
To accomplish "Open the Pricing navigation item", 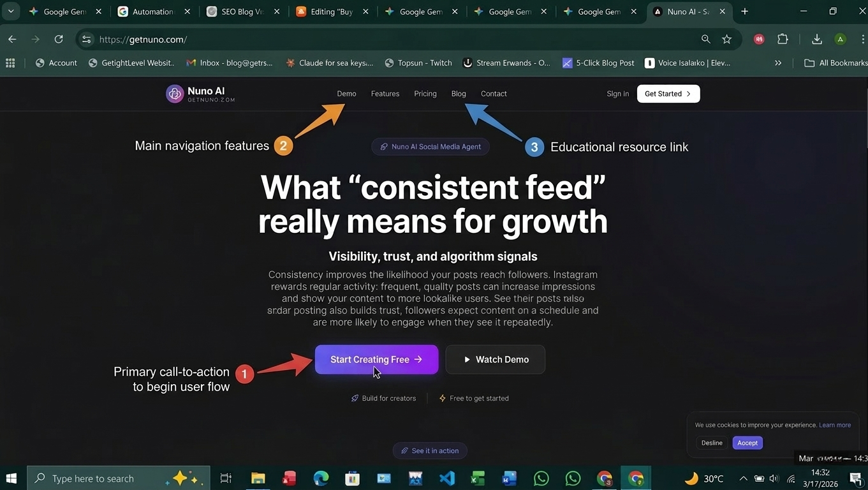I will (425, 94).
